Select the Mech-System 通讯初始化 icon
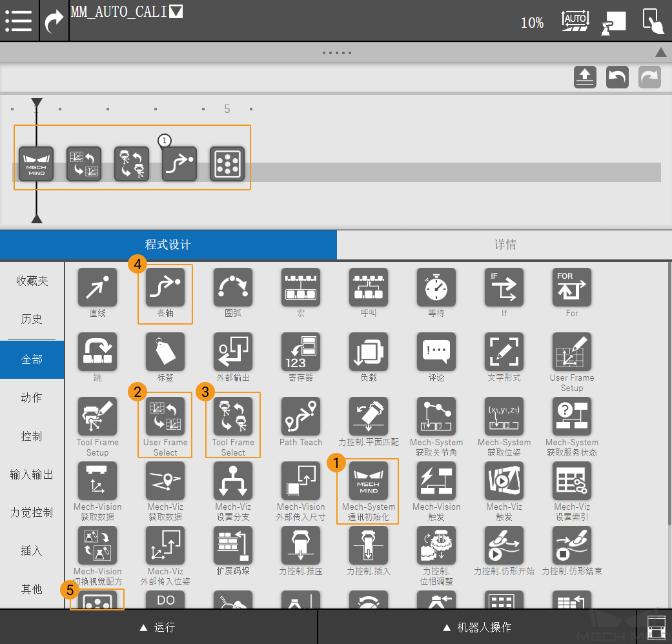Viewport: 672px width, 644px height. click(x=368, y=481)
